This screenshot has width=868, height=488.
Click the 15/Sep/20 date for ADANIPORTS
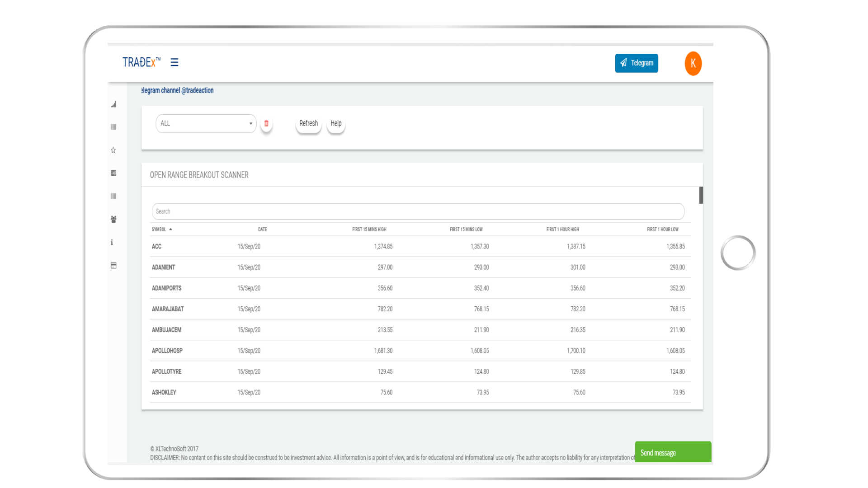click(249, 288)
